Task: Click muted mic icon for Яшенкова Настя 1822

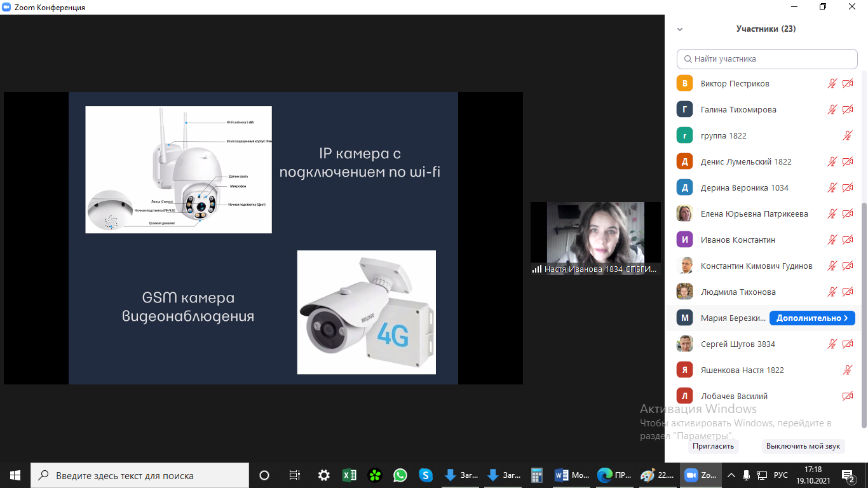Action: pos(847,370)
